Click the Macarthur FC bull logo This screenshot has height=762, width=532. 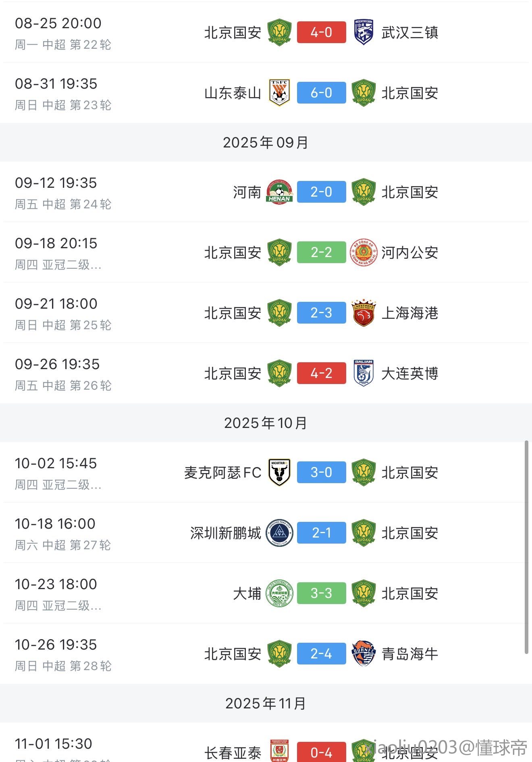279,472
